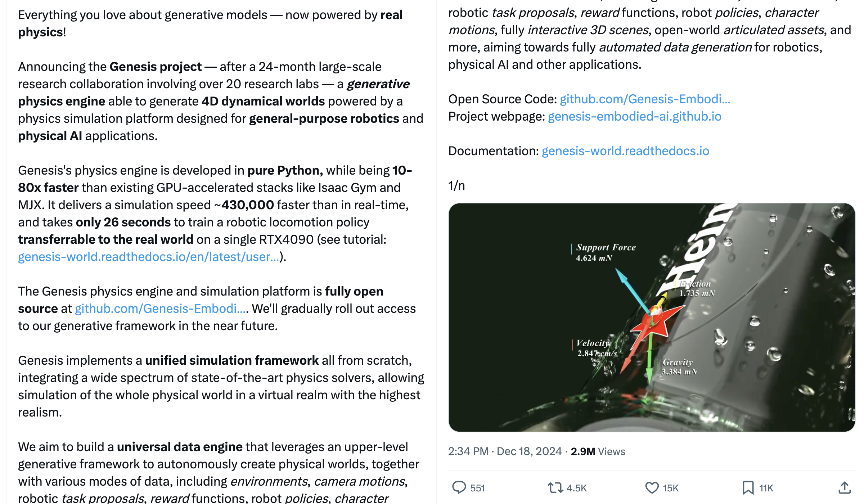864x504 pixels.
Task: Visit the genesis-embodied-ai.github.io project webpage link
Action: click(634, 116)
